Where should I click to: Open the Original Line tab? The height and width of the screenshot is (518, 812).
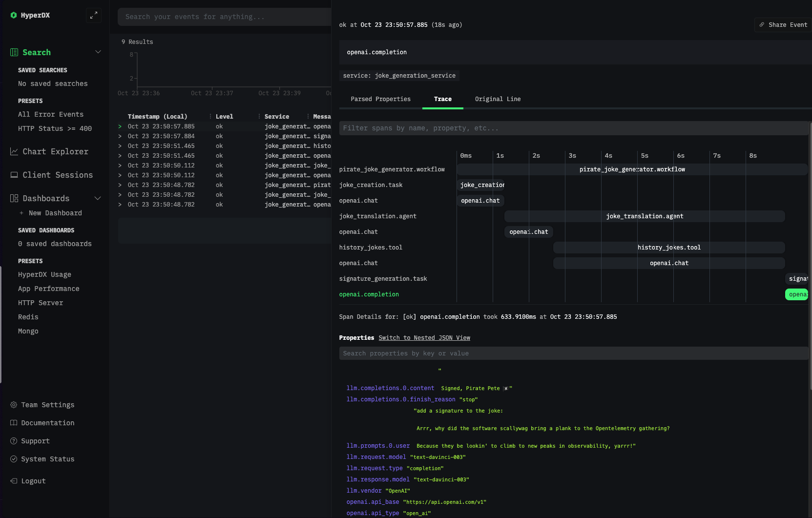[498, 99]
